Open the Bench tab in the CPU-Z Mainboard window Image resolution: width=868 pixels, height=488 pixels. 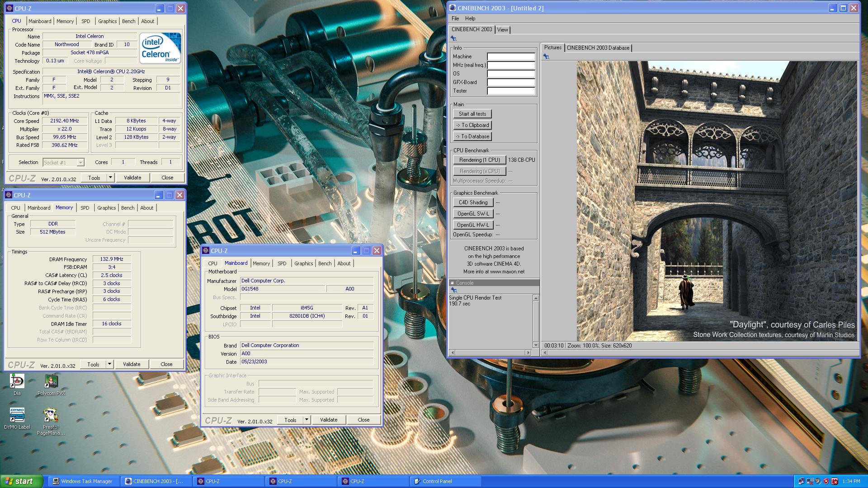tap(325, 263)
